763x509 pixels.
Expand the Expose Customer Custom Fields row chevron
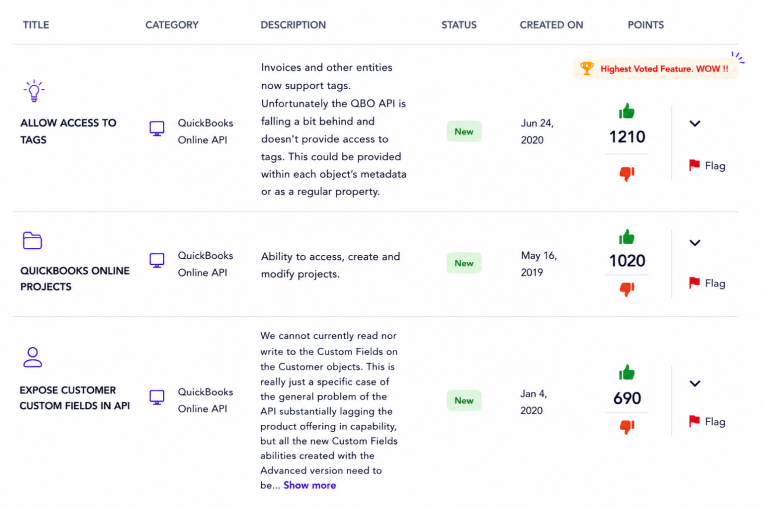[x=695, y=383]
